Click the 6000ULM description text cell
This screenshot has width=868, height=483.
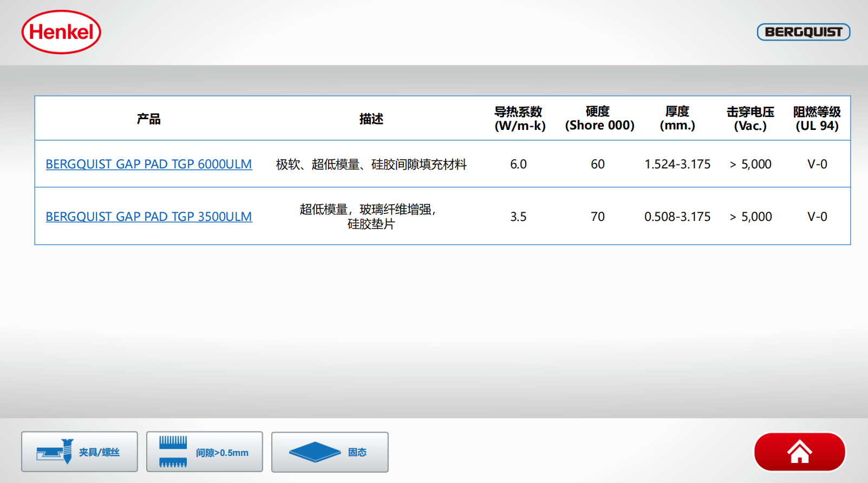click(371, 164)
